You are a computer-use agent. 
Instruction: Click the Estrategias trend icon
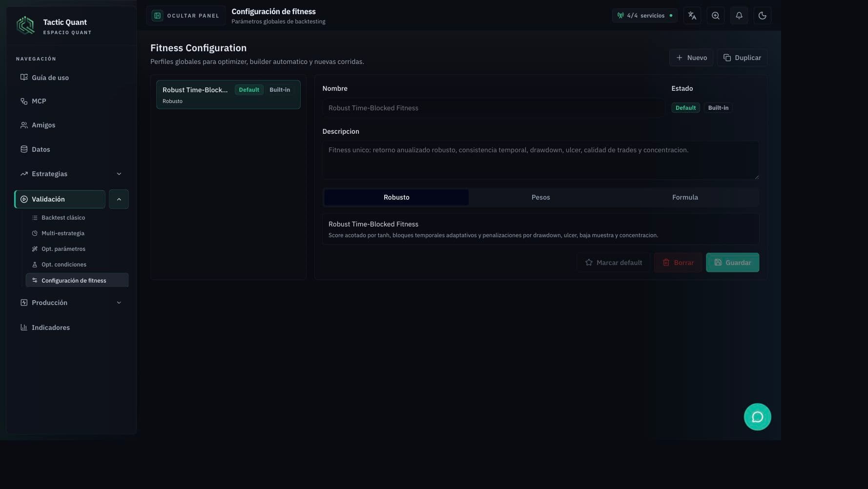point(24,174)
